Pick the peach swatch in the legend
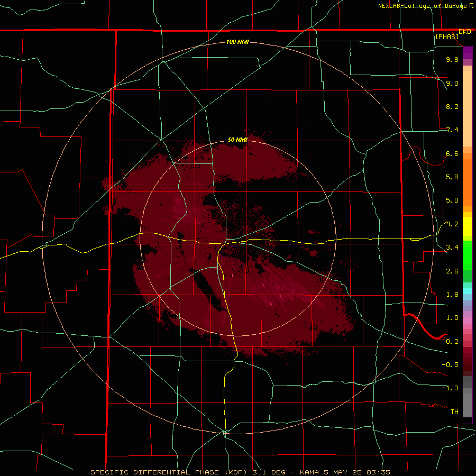This screenshot has height=476, width=476. click(467, 108)
